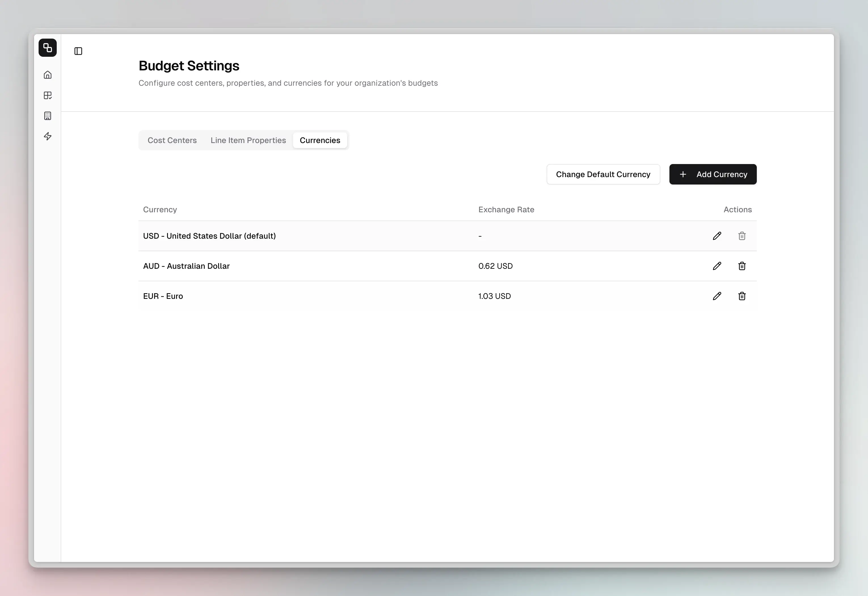Select the USD - United States Dollar row
This screenshot has width=868, height=596.
[x=209, y=236]
